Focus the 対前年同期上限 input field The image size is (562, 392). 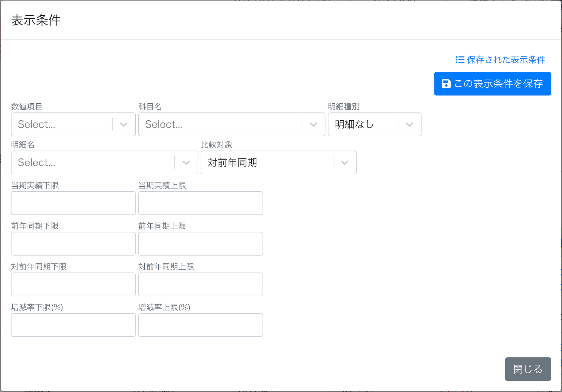201,284
